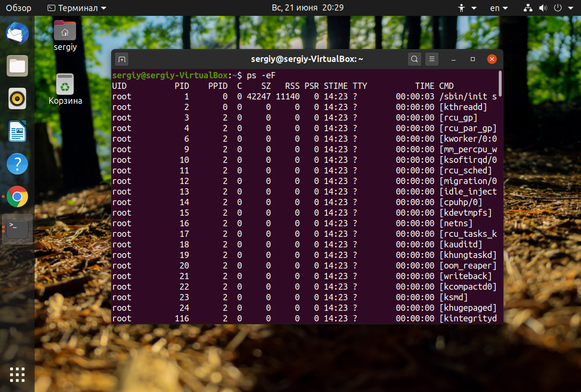
Task: Minimize the terminal window
Action: tap(454, 59)
